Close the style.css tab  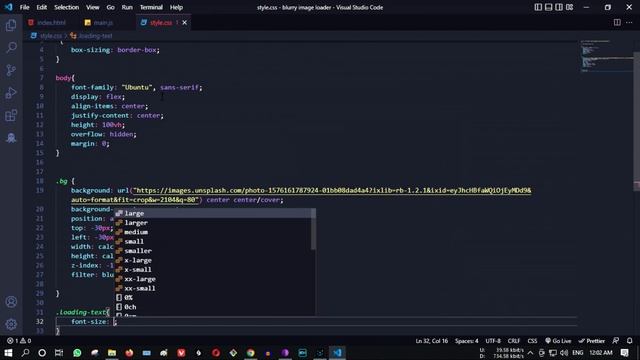[184, 22]
